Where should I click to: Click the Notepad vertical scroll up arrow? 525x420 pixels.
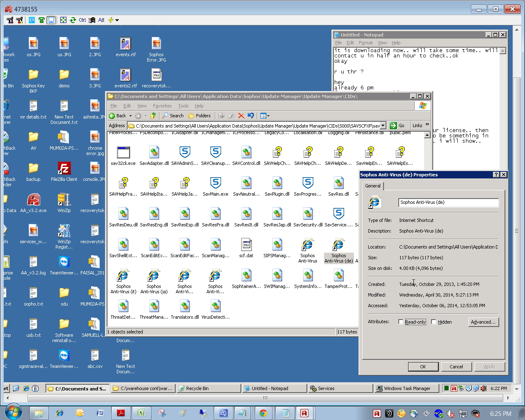[503, 51]
